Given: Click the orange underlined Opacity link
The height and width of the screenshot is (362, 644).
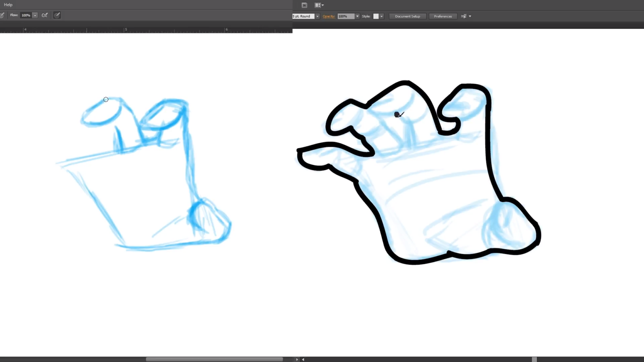Looking at the screenshot, I should pyautogui.click(x=329, y=16).
